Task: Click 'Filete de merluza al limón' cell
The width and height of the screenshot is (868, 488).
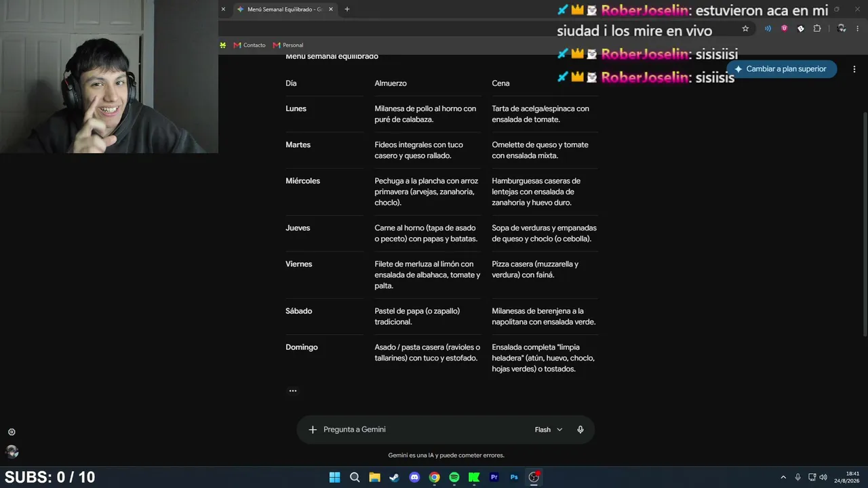Action: coord(427,275)
